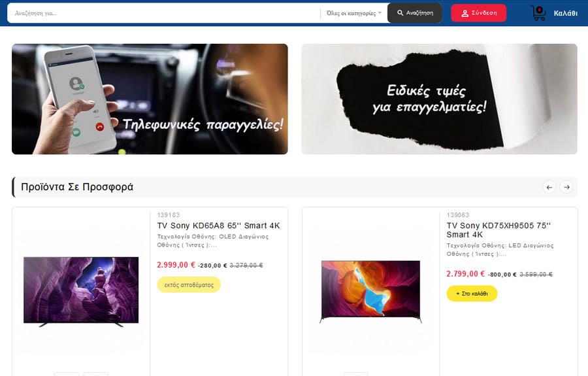
Task: Click the next arrow in offers carousel
Action: [x=566, y=187]
